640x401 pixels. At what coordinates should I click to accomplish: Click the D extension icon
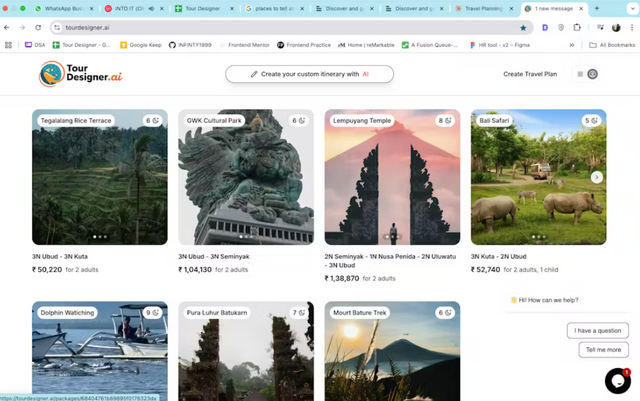(x=545, y=27)
